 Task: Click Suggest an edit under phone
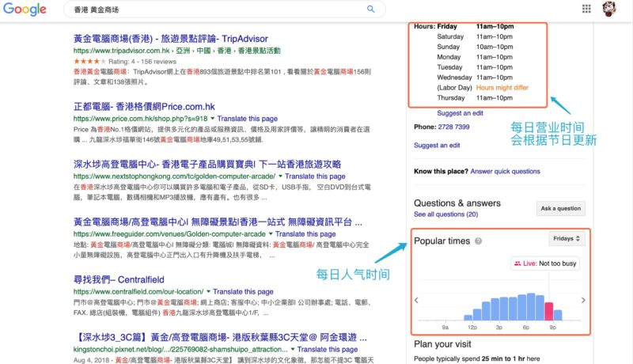[x=437, y=146]
